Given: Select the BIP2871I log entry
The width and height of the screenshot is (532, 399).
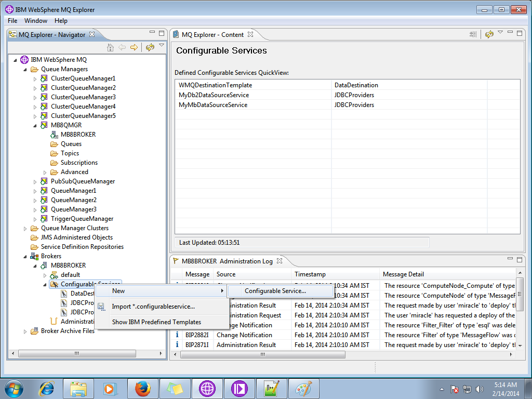Looking at the screenshot, I should pos(344,345).
